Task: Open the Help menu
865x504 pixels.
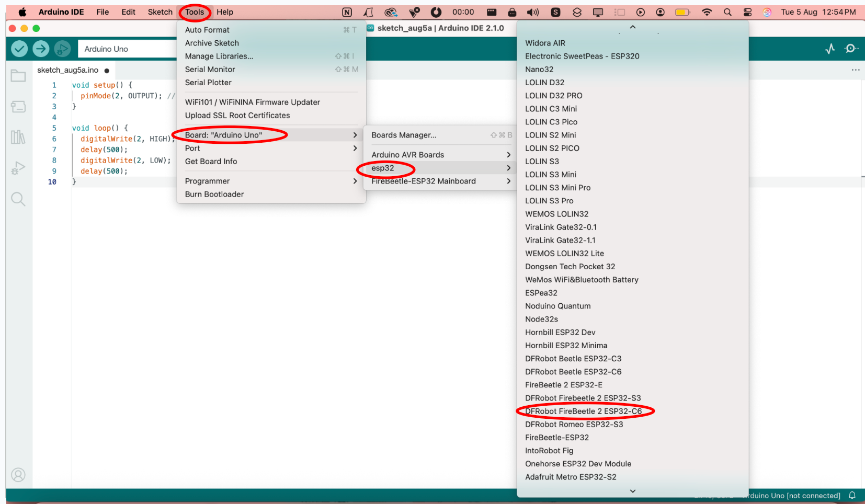Action: [x=225, y=12]
